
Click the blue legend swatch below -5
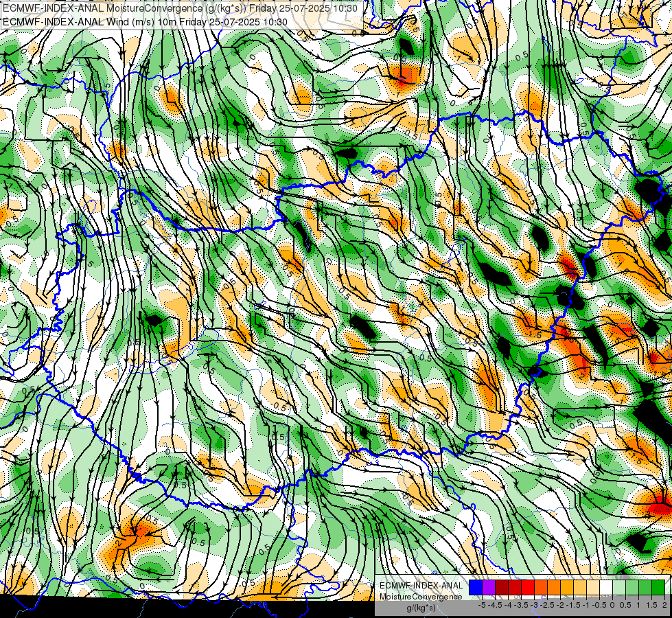point(476,588)
